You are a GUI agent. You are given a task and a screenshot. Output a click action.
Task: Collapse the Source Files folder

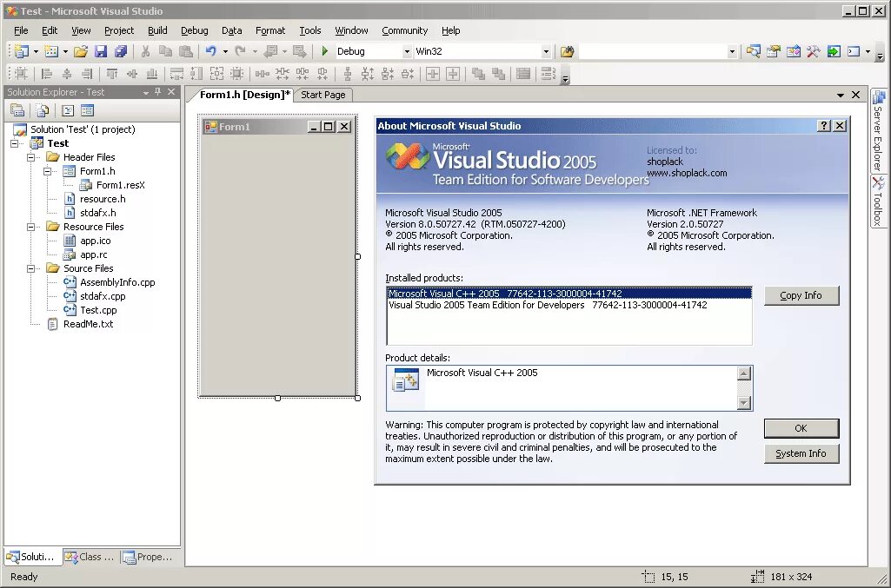pos(31,268)
